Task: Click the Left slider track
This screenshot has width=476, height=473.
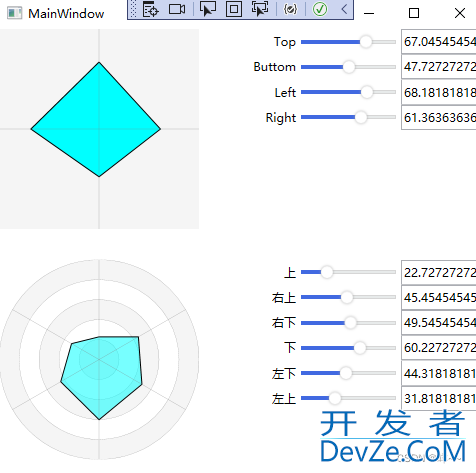Action: coord(348,92)
